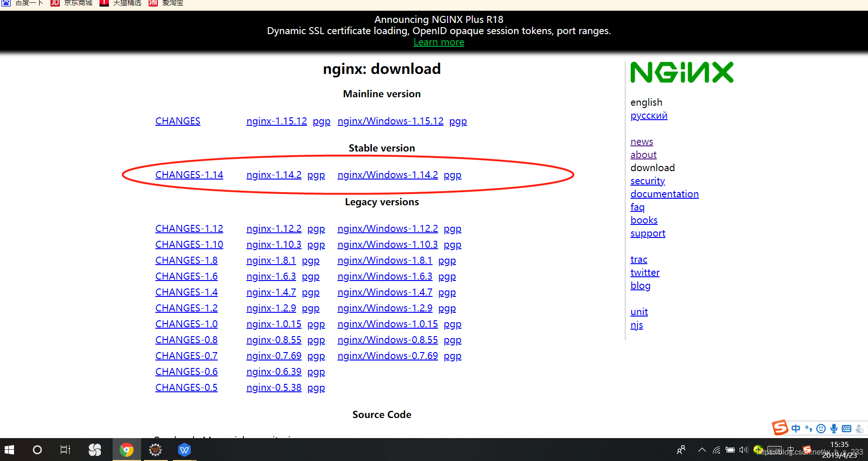Open the green 360 security tray icon
Screen dimensions: 868x461
758,450
